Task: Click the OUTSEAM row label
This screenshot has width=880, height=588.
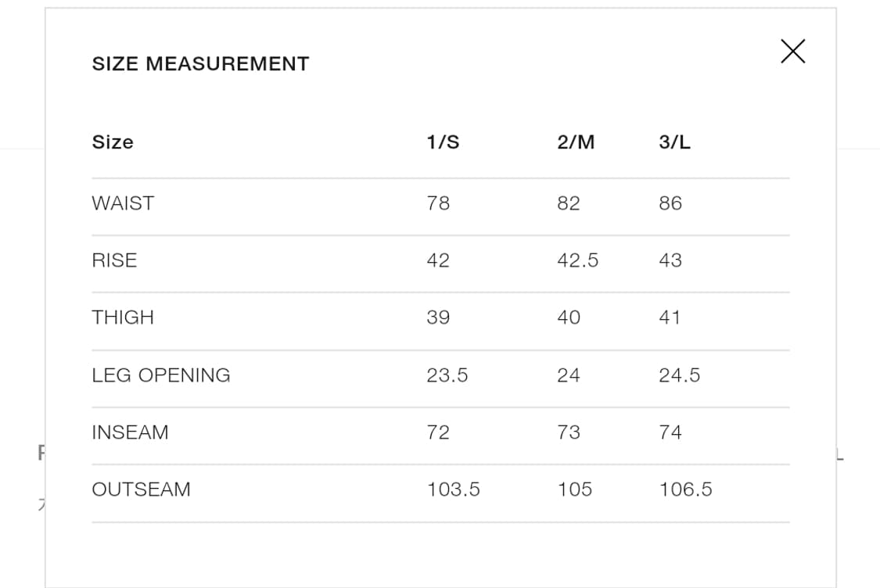Action: tap(141, 489)
